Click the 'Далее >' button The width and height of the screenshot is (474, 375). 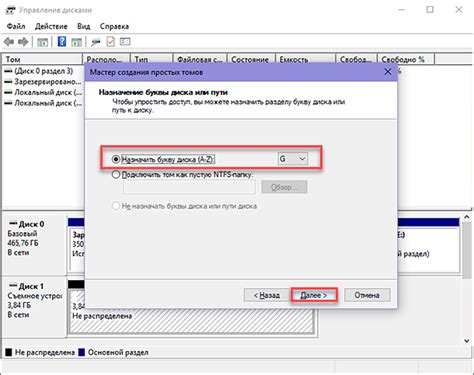click(x=314, y=295)
